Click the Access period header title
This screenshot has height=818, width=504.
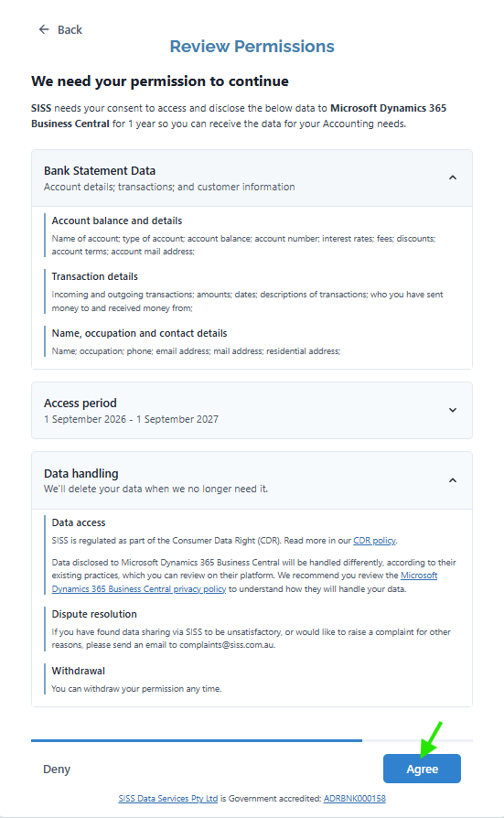(80, 404)
